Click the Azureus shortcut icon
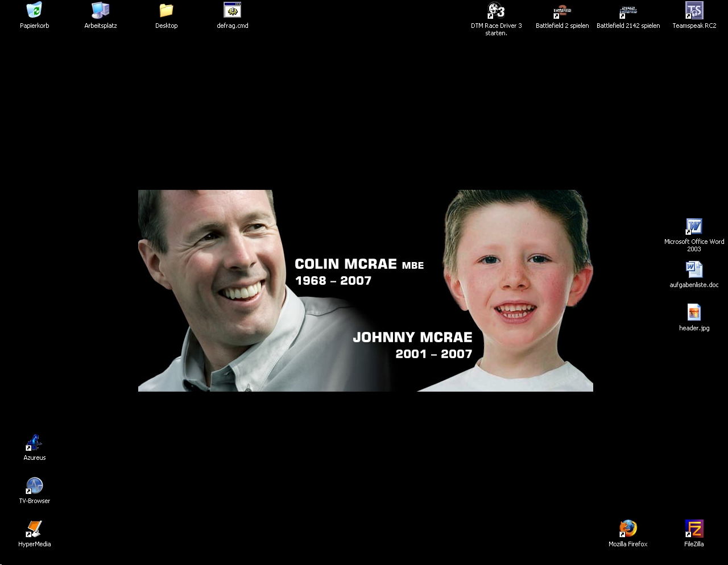The image size is (728, 565). (34, 443)
